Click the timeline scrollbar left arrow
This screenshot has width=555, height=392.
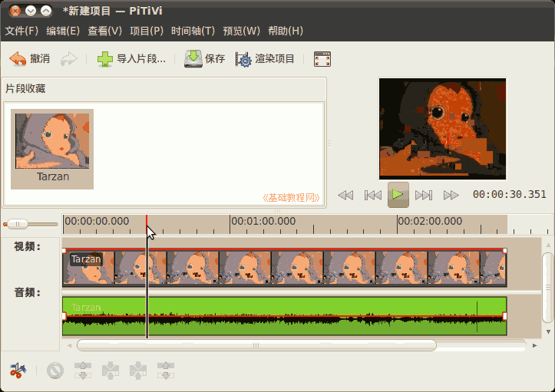pyautogui.click(x=69, y=345)
